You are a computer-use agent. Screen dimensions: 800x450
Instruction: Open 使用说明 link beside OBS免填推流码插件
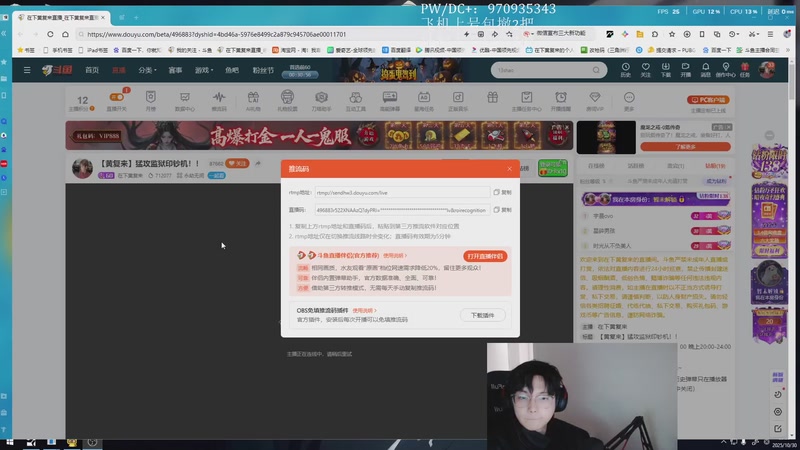[364, 310]
